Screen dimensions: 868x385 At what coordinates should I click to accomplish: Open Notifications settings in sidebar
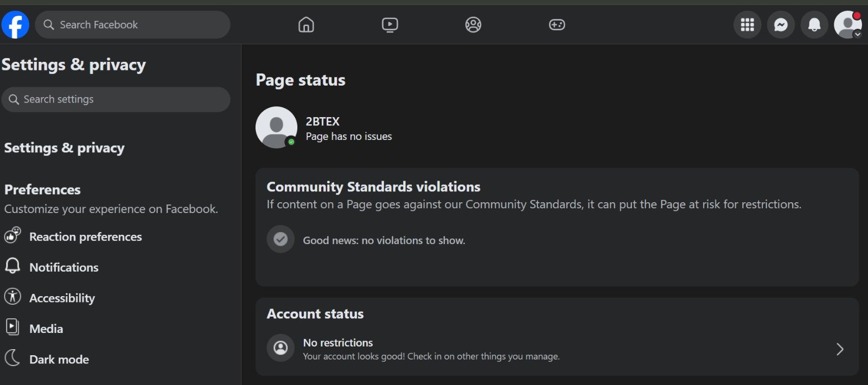tap(64, 267)
